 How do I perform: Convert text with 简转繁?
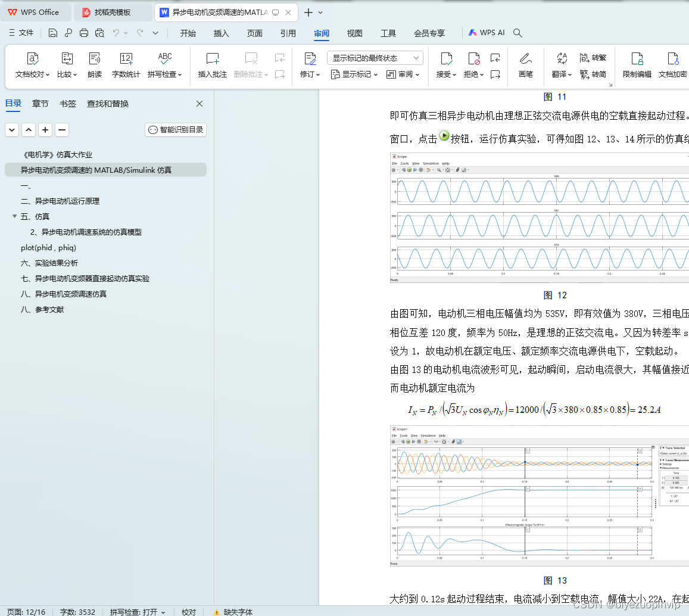tap(593, 58)
